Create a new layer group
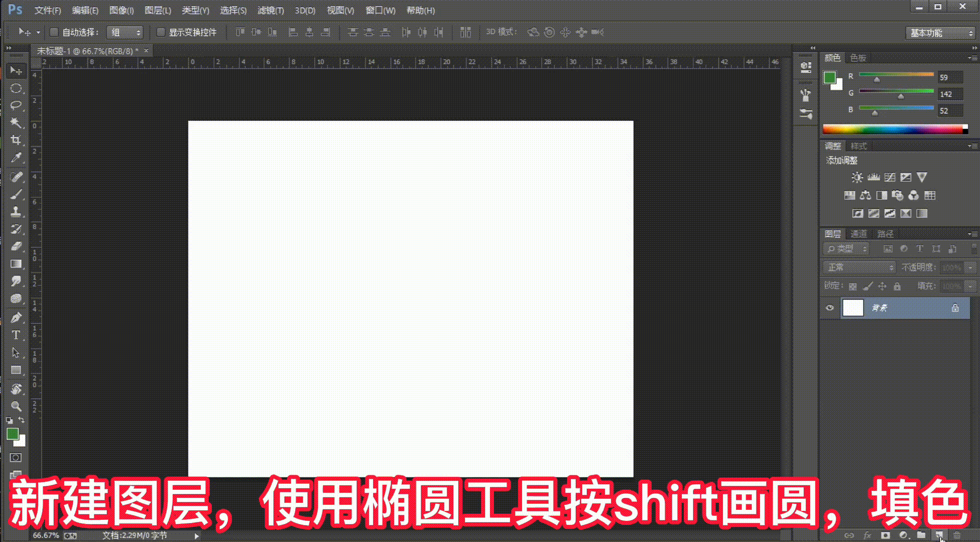Screen dimensions: 980x542 click(921, 535)
